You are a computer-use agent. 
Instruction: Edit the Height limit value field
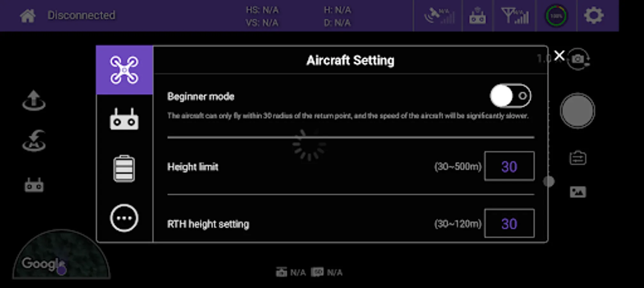click(509, 166)
